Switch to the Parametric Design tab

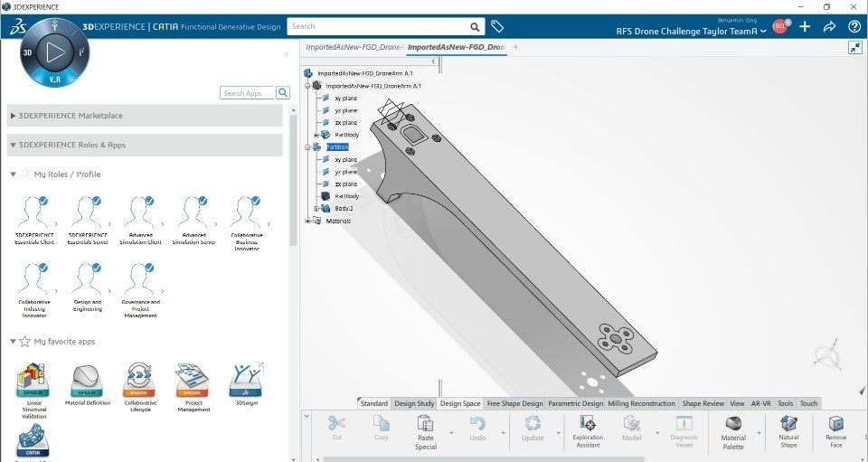(575, 403)
